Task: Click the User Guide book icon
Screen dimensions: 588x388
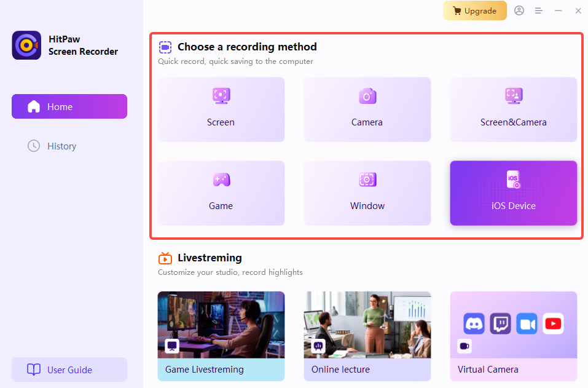Action: (x=34, y=370)
